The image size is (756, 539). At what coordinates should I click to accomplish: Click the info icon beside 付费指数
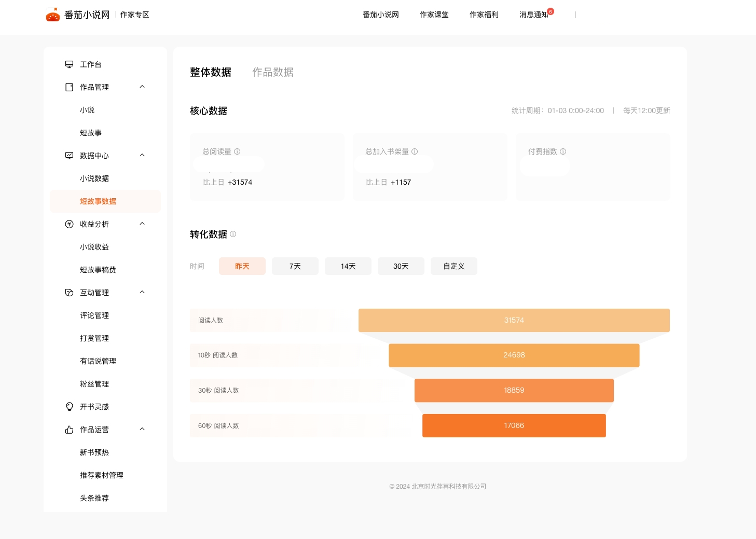(563, 151)
